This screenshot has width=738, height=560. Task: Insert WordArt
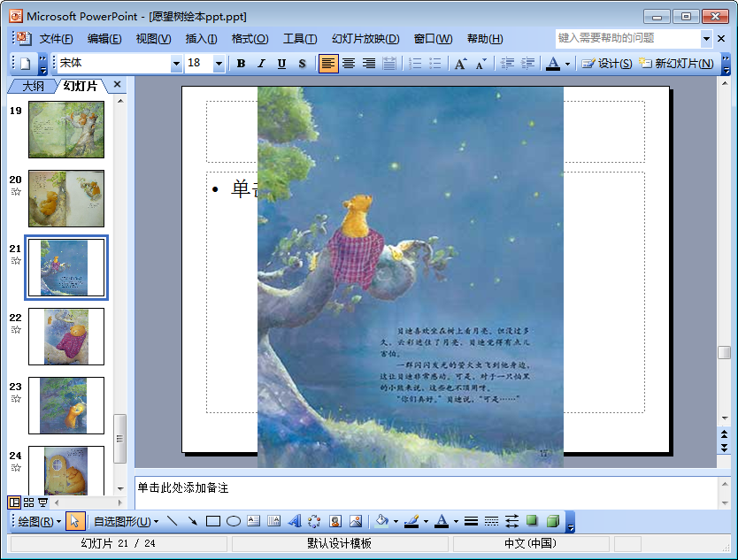295,521
